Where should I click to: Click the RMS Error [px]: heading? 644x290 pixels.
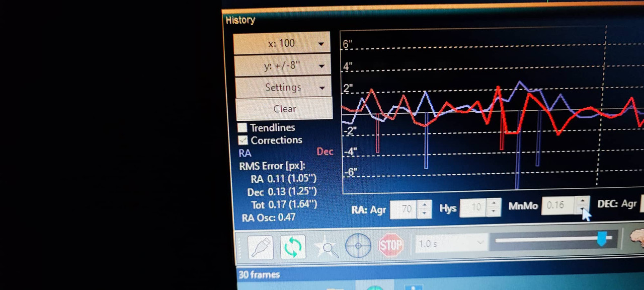272,166
